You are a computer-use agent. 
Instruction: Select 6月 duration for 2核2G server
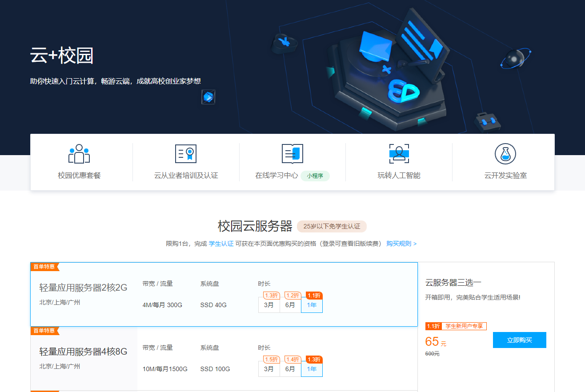[290, 305]
